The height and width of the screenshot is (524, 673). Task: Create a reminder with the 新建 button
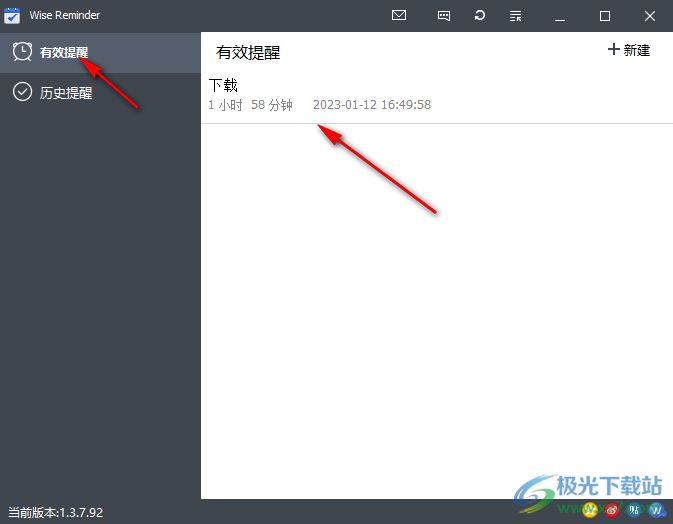point(629,50)
